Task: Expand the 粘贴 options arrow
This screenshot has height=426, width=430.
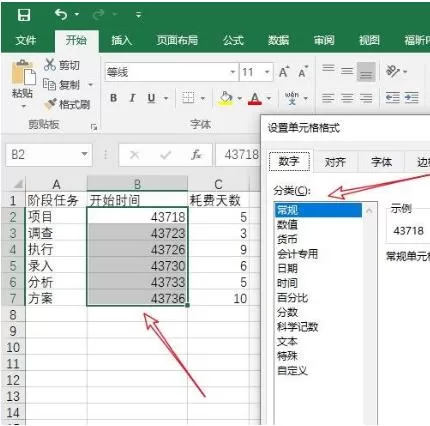Action: pos(23,106)
